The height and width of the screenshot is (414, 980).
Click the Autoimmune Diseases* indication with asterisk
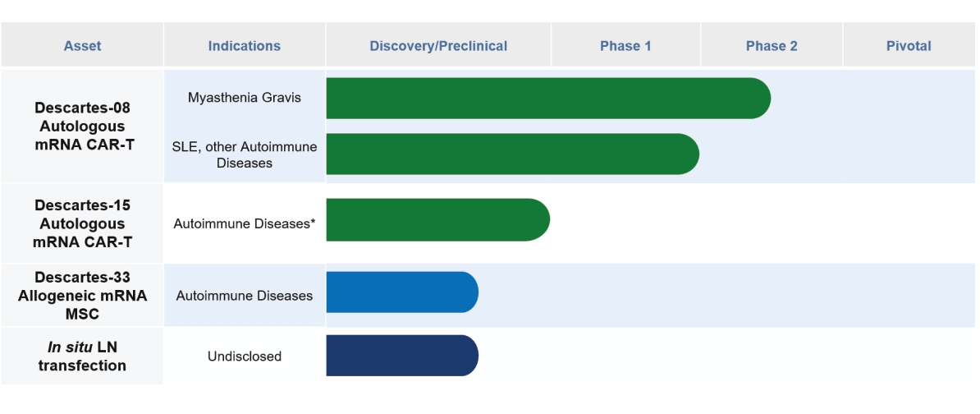pos(244,223)
